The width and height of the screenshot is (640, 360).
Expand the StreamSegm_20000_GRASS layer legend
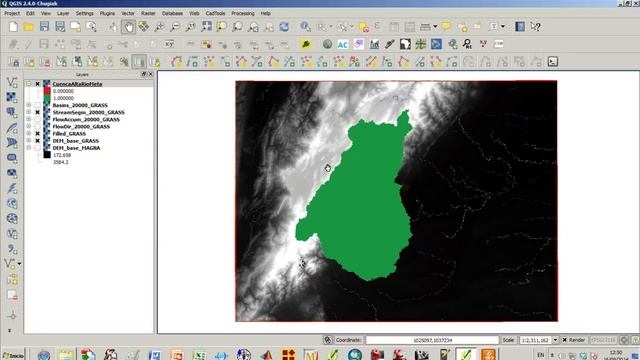click(x=29, y=112)
